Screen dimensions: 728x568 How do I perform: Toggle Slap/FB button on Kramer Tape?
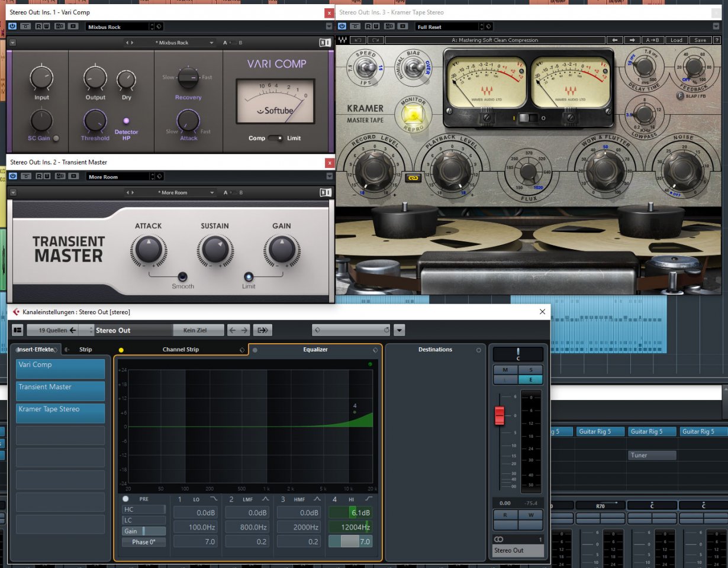681,95
